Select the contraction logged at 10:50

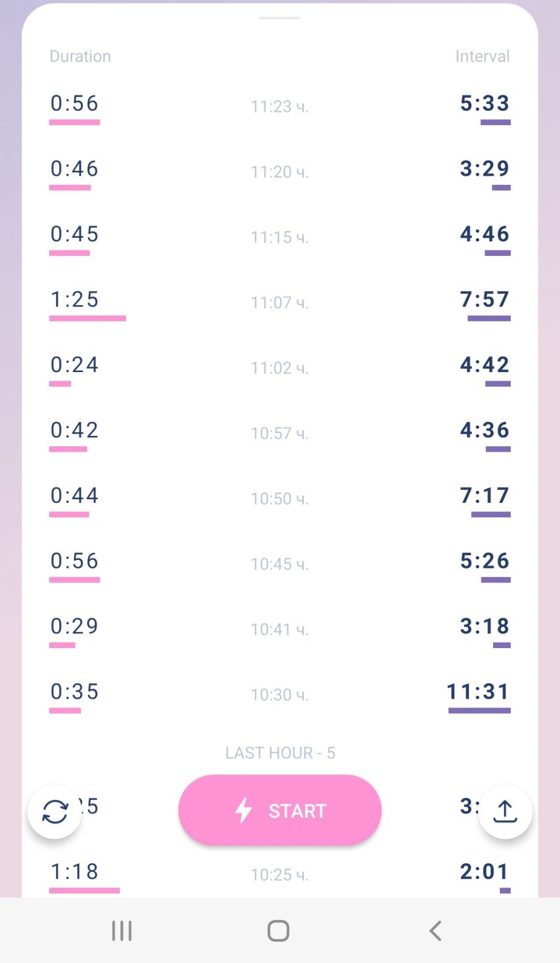[280, 499]
